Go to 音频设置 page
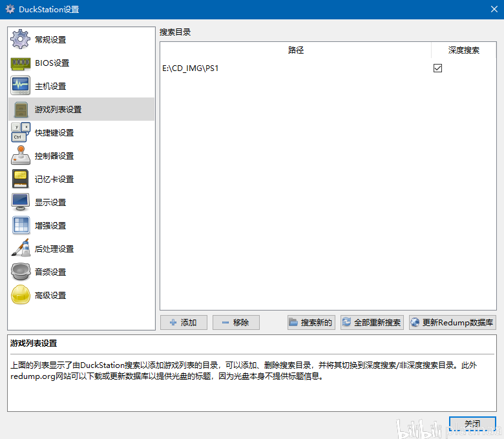 [x=50, y=272]
